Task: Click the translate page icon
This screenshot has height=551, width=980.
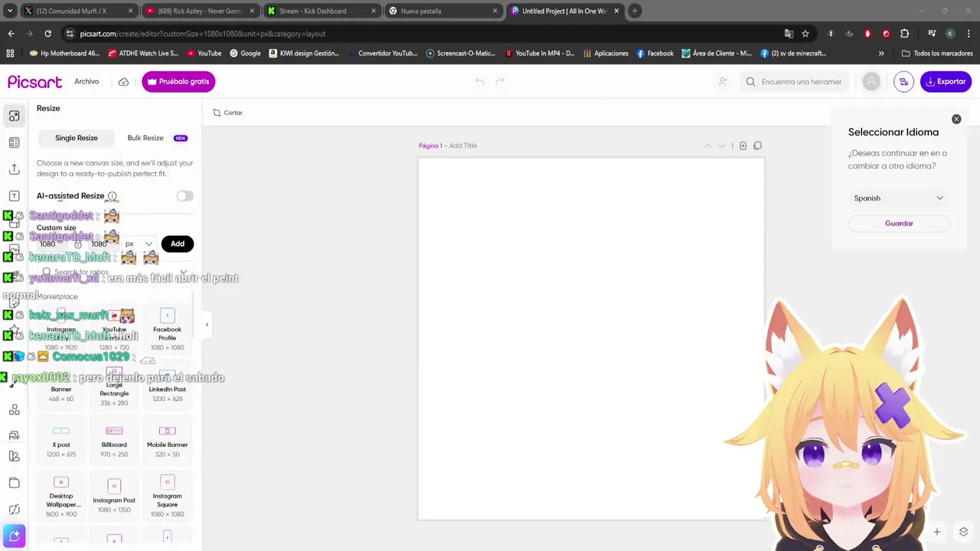Action: click(789, 34)
